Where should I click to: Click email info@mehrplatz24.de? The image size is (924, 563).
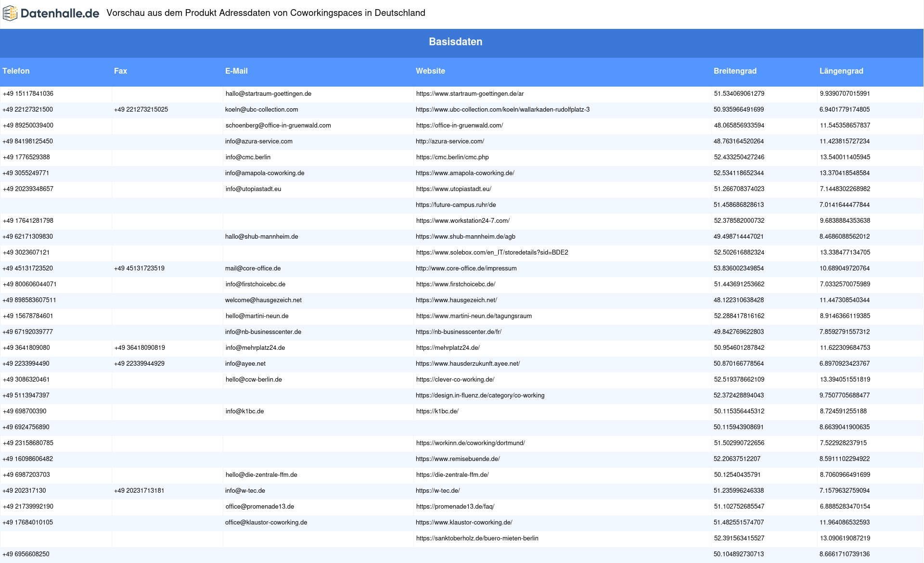coord(255,348)
